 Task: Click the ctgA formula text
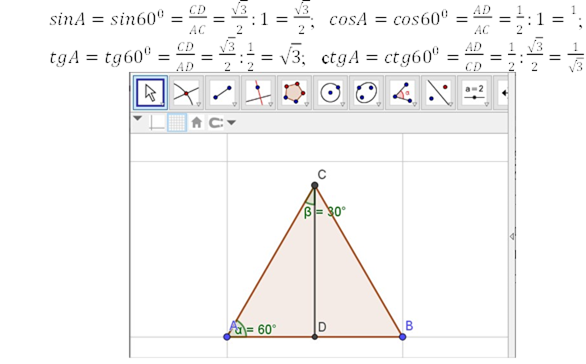[x=453, y=57]
